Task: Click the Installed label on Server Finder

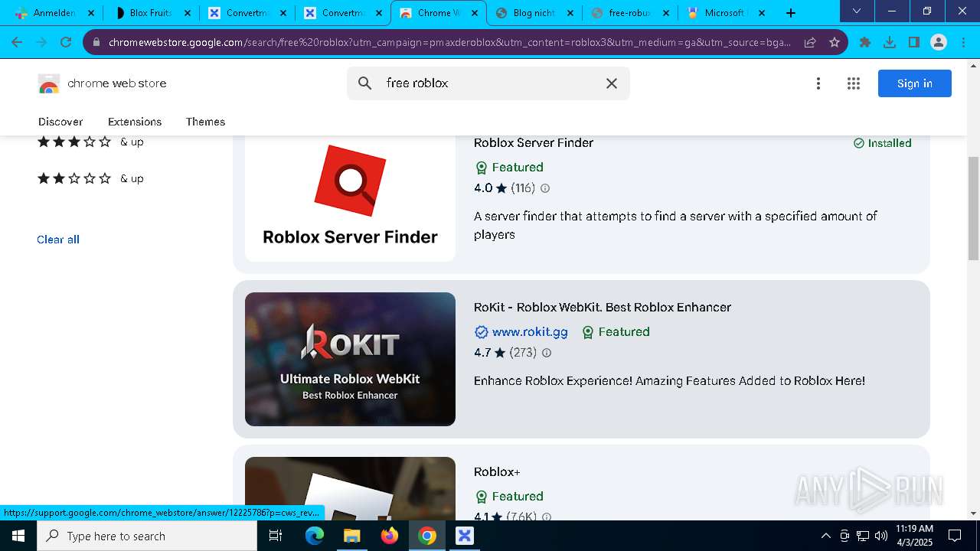Action: (x=883, y=143)
